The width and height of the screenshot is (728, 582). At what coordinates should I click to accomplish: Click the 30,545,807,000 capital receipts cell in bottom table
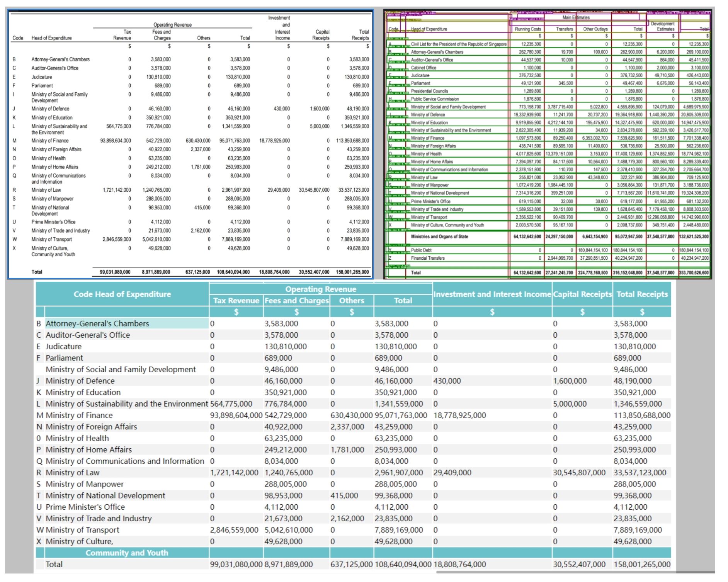click(579, 472)
